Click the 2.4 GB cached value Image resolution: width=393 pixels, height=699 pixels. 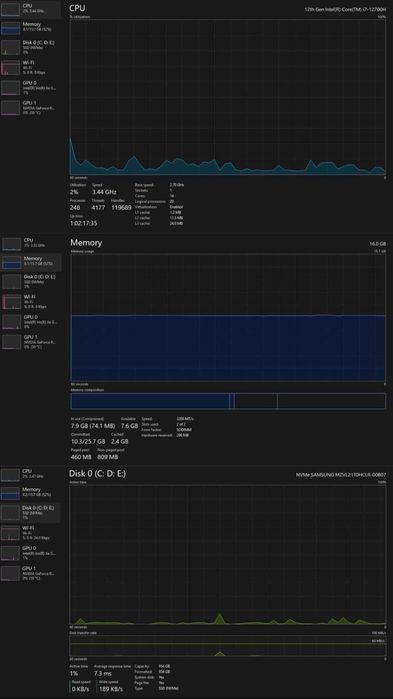119,441
